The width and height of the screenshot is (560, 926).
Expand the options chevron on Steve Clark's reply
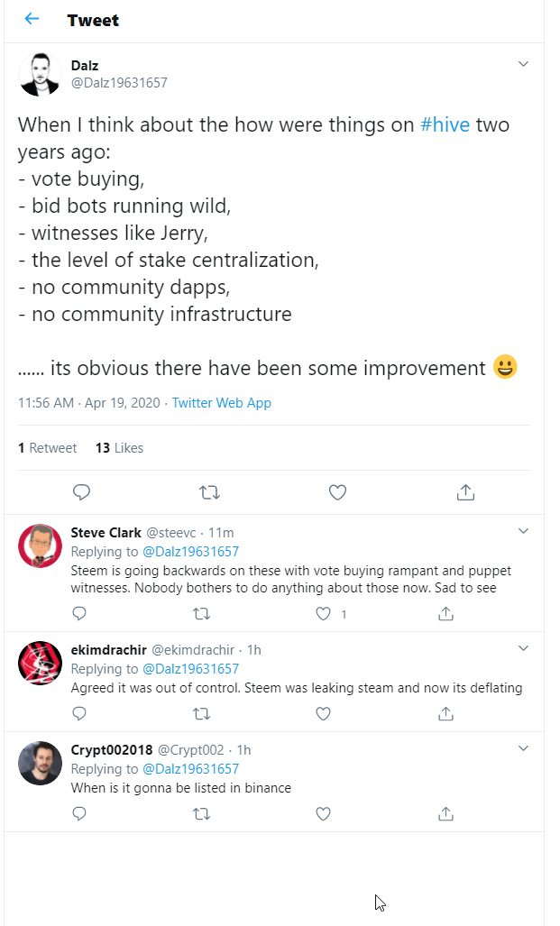(523, 531)
